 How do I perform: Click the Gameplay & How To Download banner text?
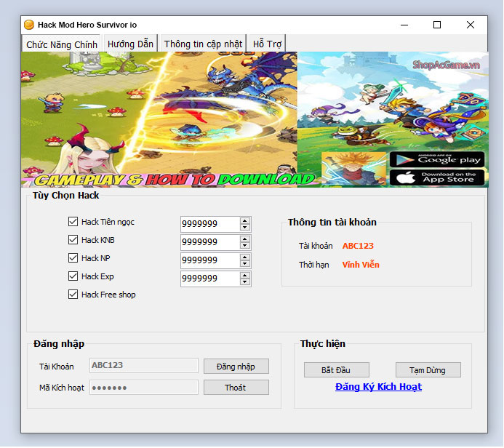[175, 180]
